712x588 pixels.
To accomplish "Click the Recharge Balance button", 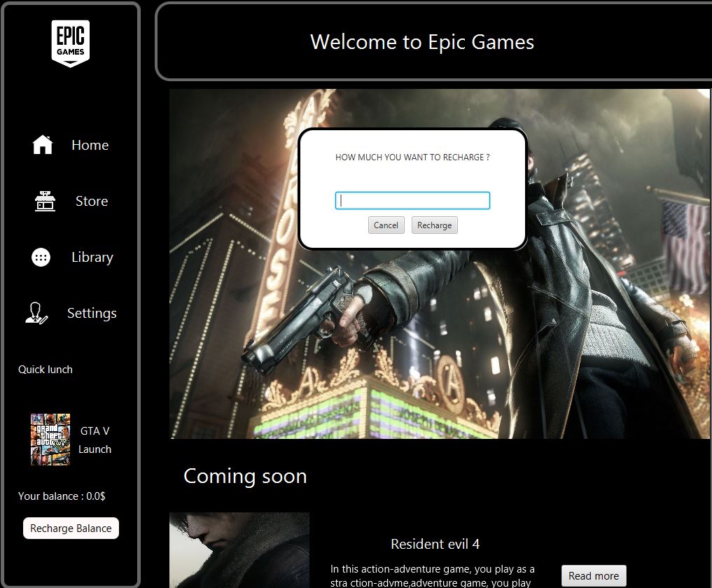I will click(x=71, y=529).
